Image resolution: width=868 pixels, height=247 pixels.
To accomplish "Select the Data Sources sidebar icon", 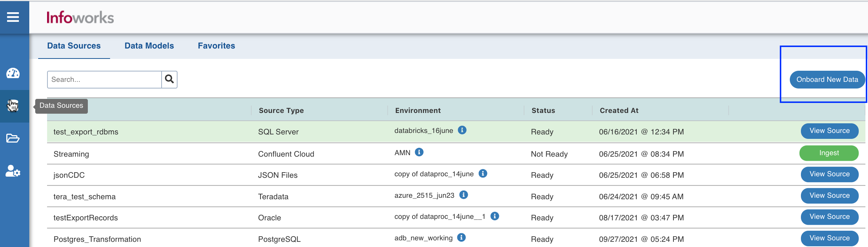I will [13, 106].
